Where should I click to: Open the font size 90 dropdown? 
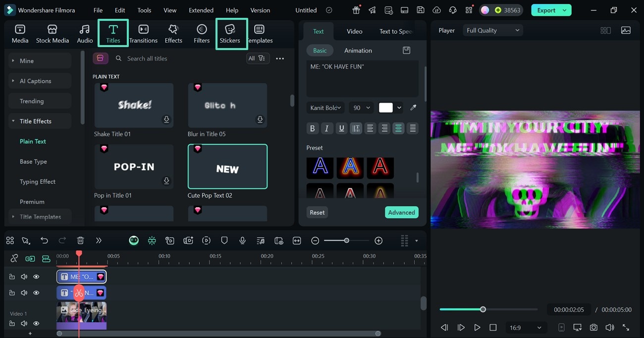click(x=361, y=108)
